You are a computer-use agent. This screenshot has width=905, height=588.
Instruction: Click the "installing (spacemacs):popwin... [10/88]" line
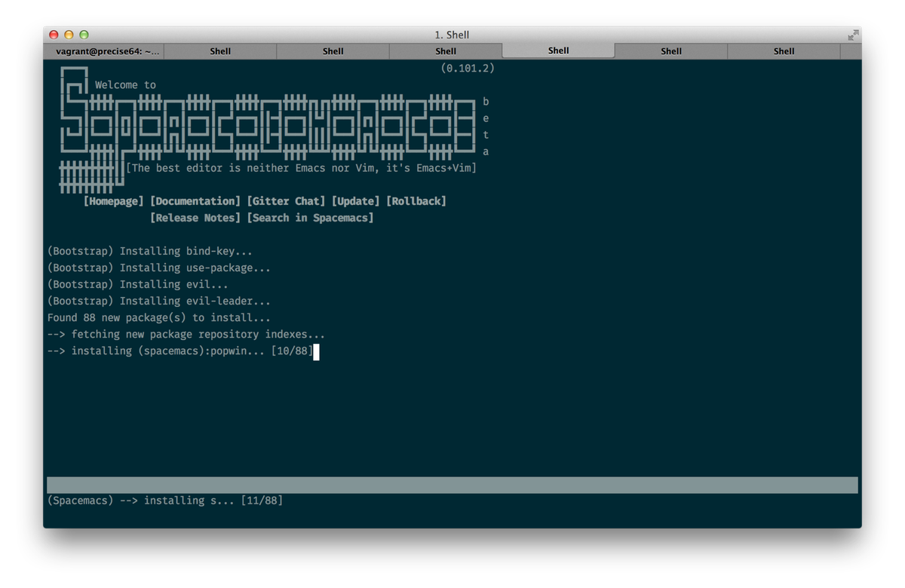coord(180,351)
